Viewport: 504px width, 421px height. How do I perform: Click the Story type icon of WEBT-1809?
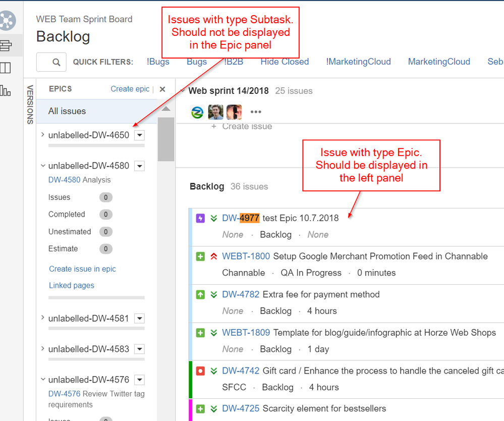pos(200,333)
